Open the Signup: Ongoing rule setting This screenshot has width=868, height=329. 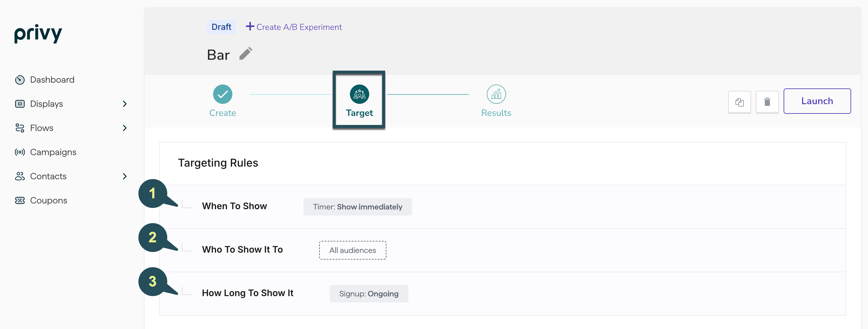[x=369, y=294]
